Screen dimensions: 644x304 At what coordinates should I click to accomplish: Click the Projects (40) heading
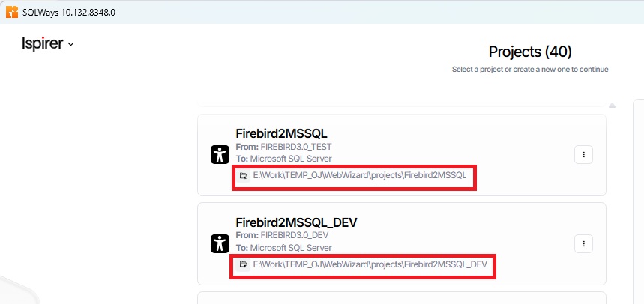coord(529,52)
